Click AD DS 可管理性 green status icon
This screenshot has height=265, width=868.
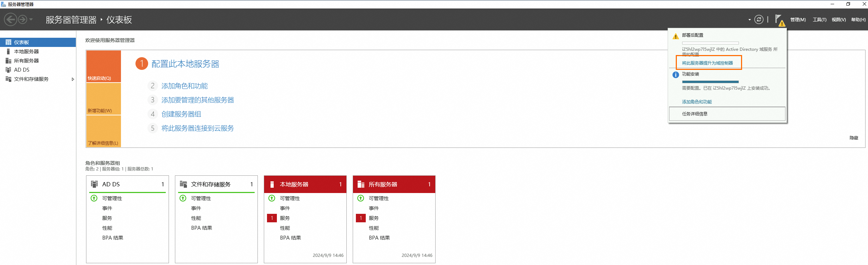pos(94,198)
